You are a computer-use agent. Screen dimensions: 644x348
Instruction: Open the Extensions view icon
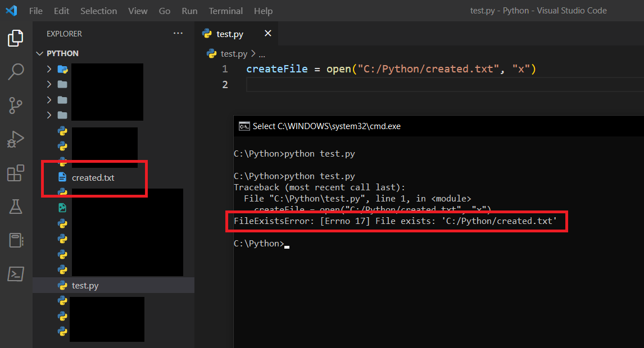click(16, 173)
